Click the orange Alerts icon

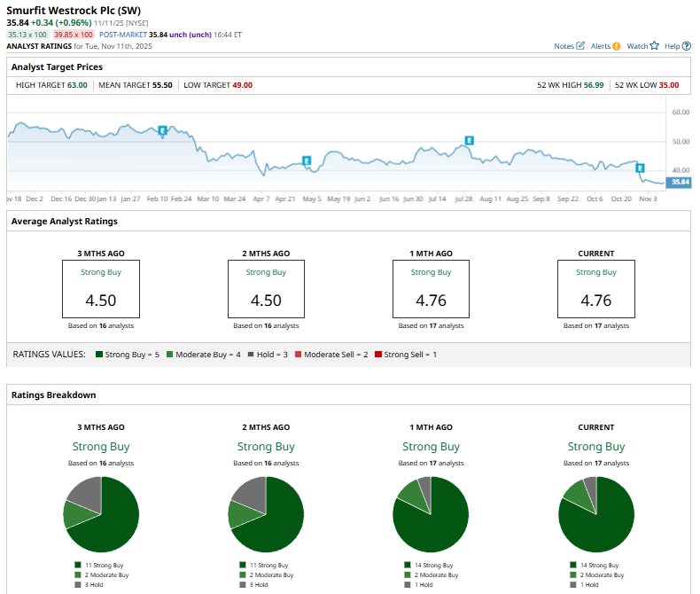click(616, 45)
